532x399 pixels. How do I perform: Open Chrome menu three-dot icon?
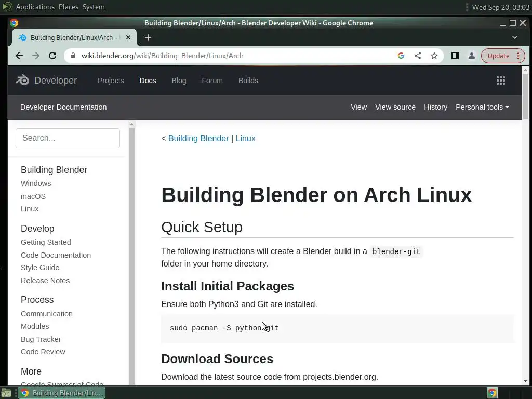(x=518, y=56)
